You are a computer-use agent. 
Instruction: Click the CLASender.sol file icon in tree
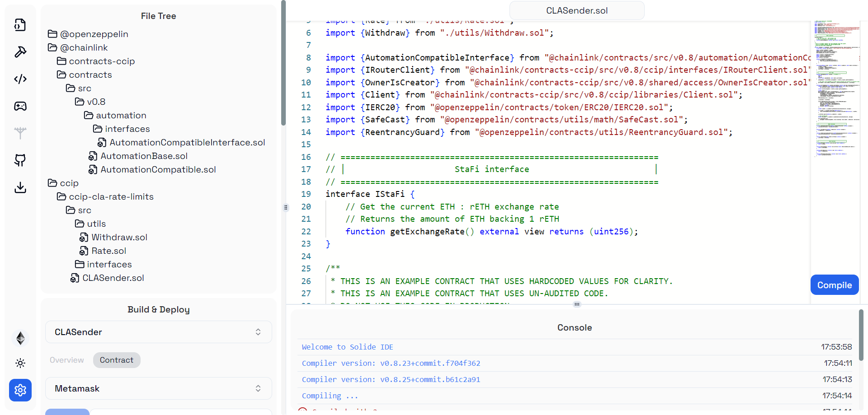click(x=75, y=278)
